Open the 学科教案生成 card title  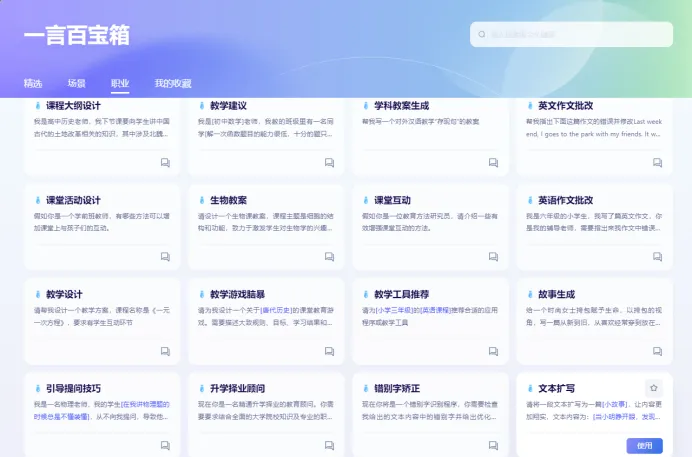[402, 105]
